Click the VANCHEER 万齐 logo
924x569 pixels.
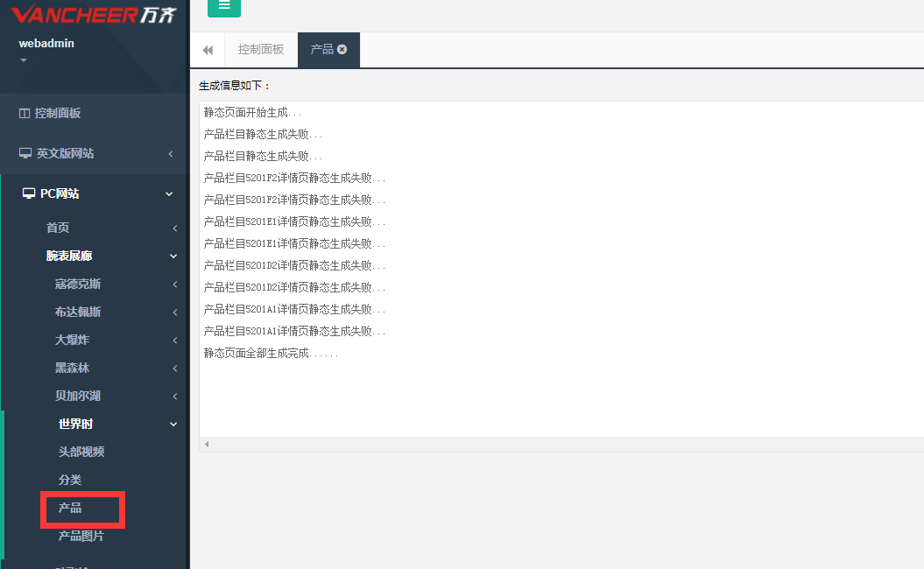(x=93, y=15)
